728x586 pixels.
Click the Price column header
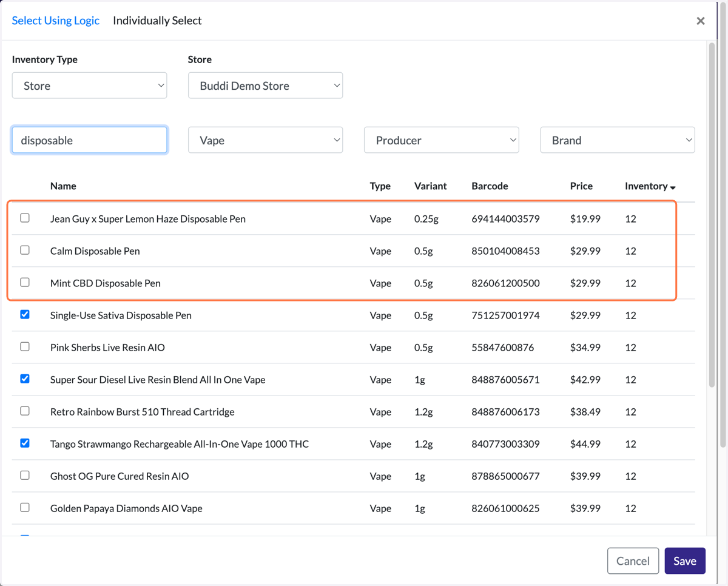click(581, 186)
